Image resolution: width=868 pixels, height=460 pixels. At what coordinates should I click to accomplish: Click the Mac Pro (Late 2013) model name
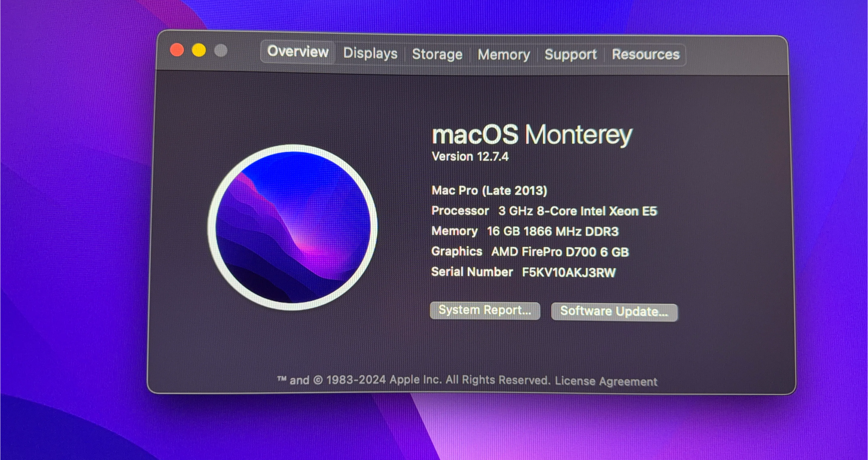(x=489, y=190)
